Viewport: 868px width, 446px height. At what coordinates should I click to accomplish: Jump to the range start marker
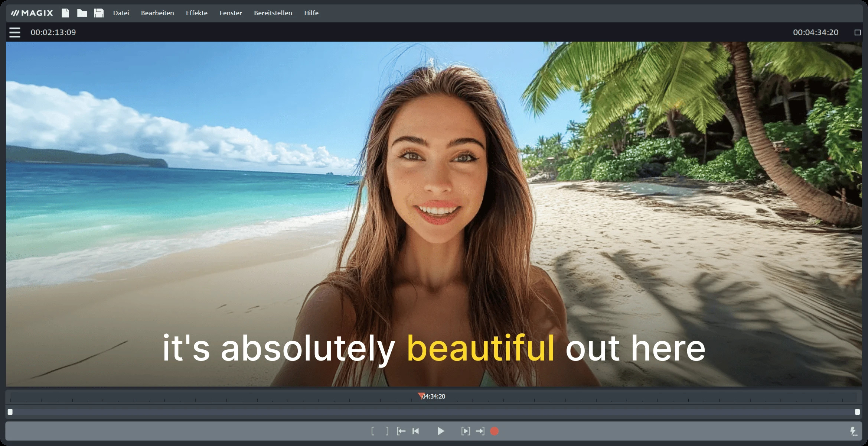tap(401, 431)
